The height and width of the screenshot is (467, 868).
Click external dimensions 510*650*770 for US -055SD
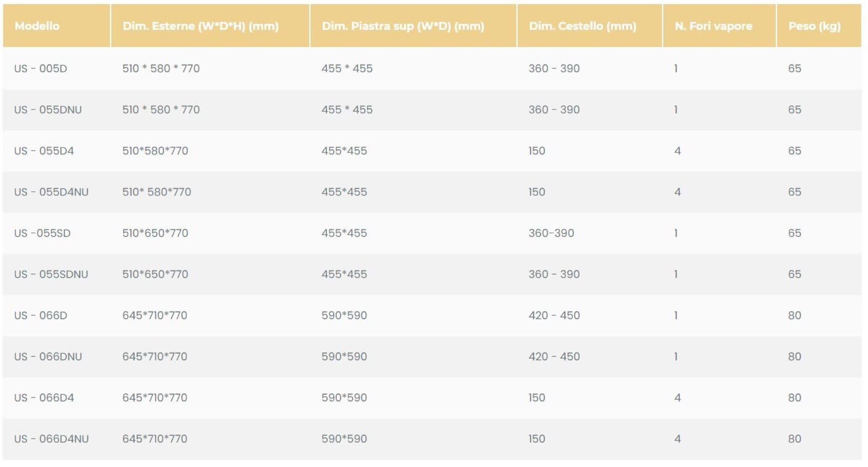[x=155, y=233]
